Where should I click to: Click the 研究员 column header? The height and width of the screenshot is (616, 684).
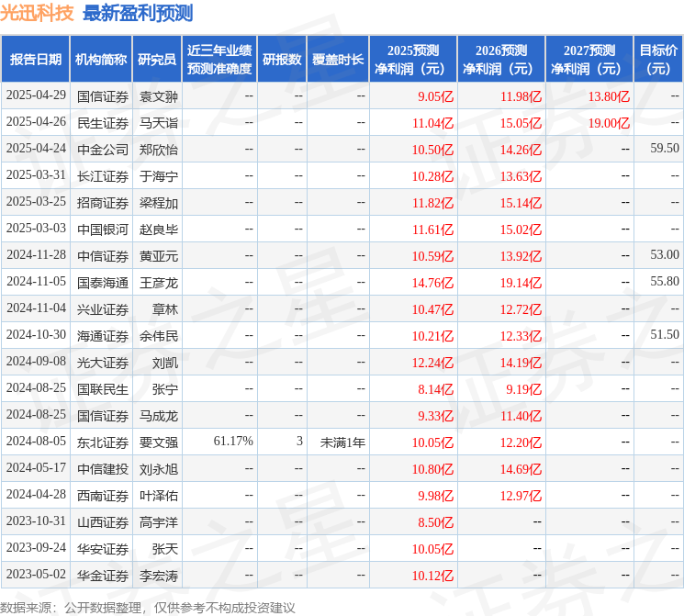click(x=157, y=60)
